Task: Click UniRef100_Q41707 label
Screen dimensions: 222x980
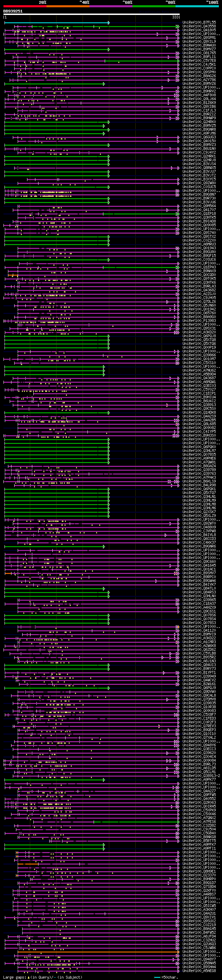Action: click(199, 210)
